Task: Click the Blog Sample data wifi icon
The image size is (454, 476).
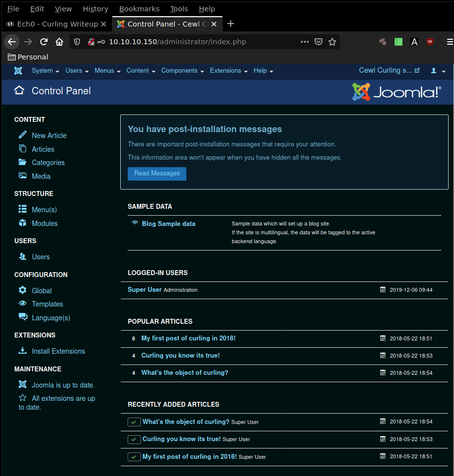Action: (135, 223)
